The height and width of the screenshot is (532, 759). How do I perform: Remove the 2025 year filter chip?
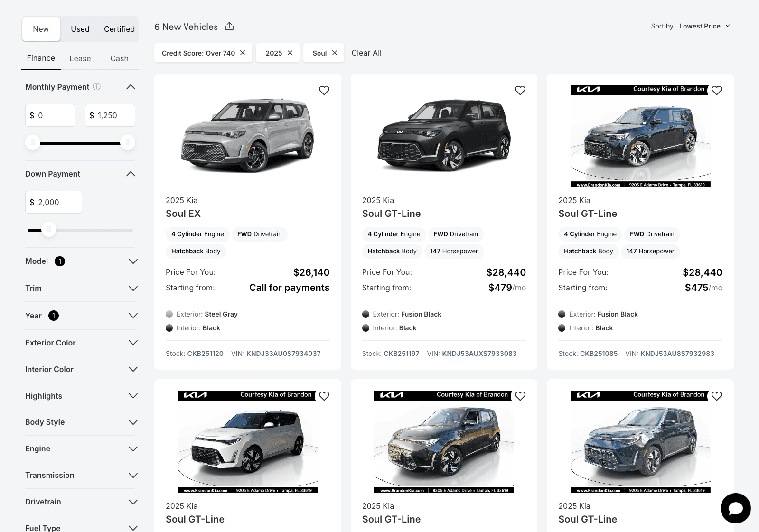pos(290,53)
